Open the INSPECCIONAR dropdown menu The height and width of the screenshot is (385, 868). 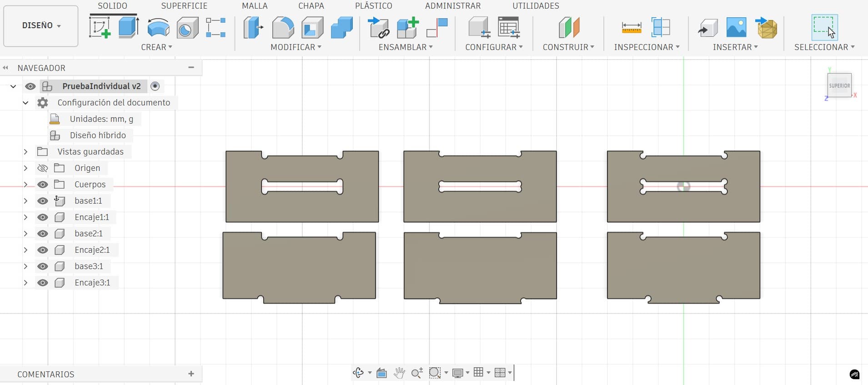pyautogui.click(x=647, y=47)
